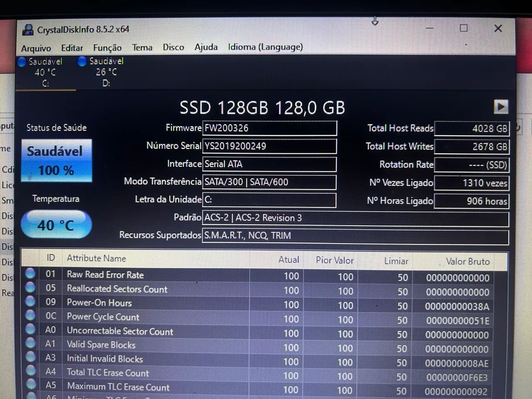The height and width of the screenshot is (399, 532).
Task: Click raw value 00000000F6E3
Action: (456, 378)
